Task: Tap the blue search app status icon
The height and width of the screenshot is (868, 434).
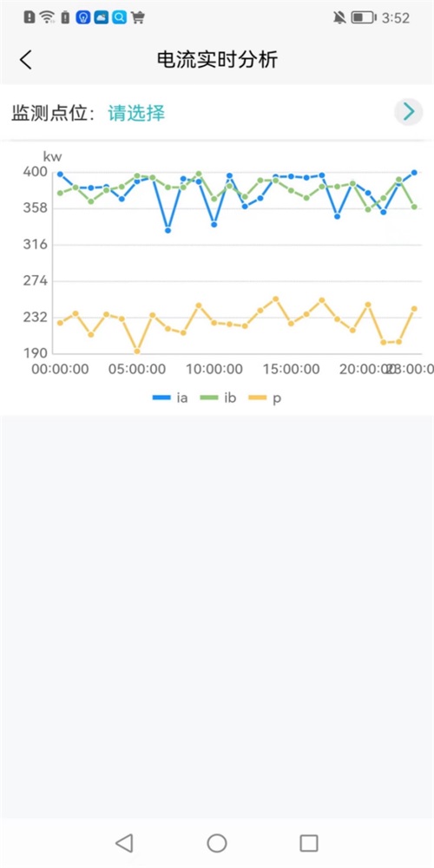Action: (119, 17)
